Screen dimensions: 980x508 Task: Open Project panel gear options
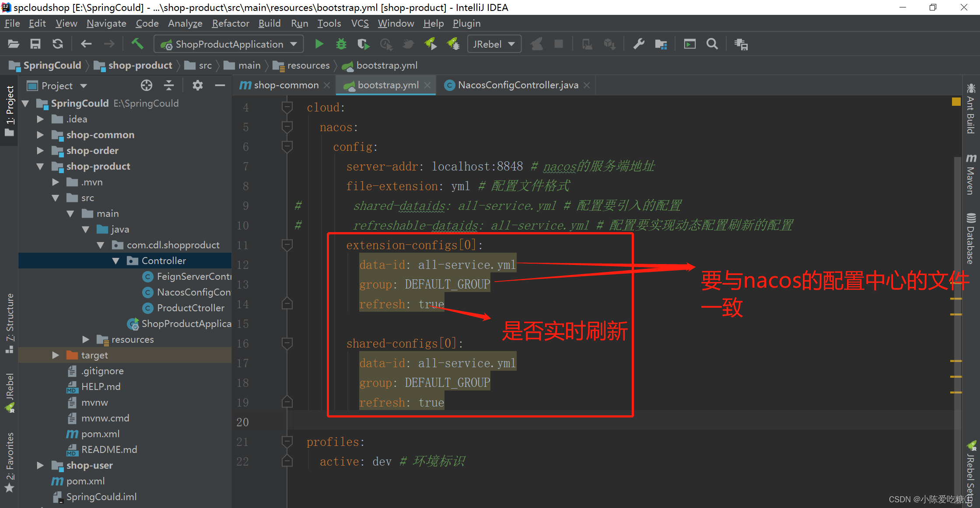pos(197,86)
